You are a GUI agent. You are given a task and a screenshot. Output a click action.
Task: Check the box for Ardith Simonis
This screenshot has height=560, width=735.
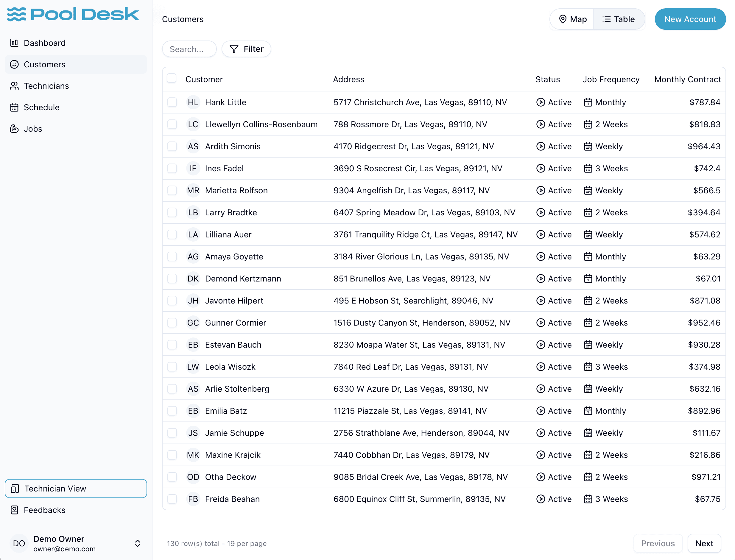[x=172, y=146]
